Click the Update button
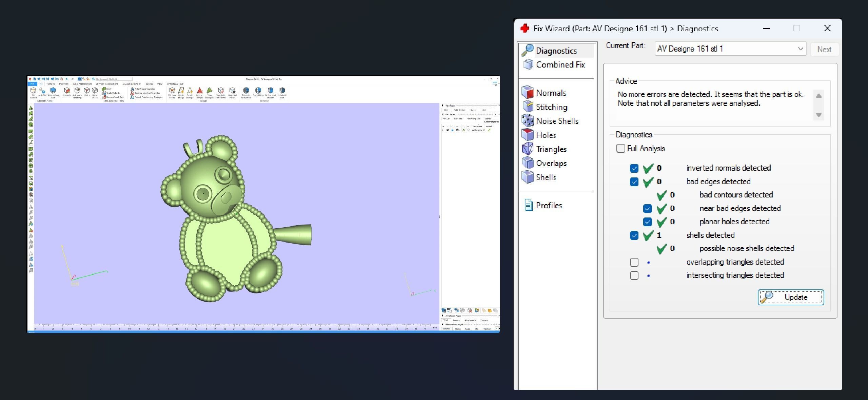 click(791, 297)
